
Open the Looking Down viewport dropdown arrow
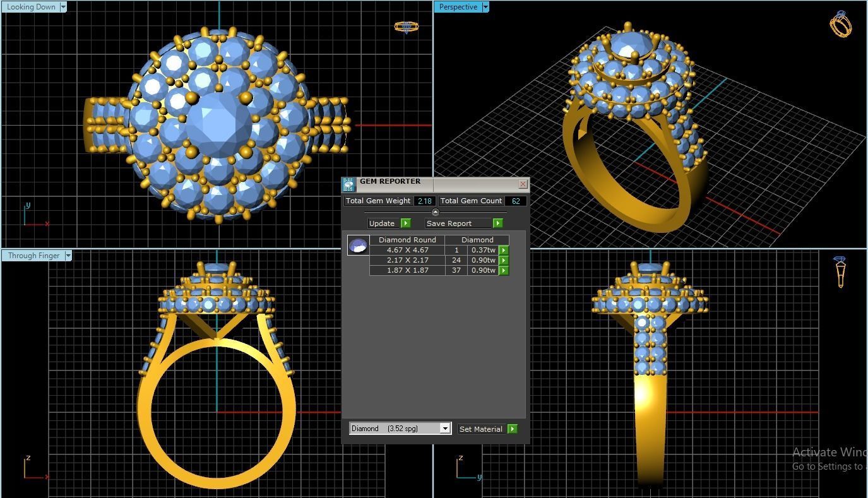(x=63, y=7)
